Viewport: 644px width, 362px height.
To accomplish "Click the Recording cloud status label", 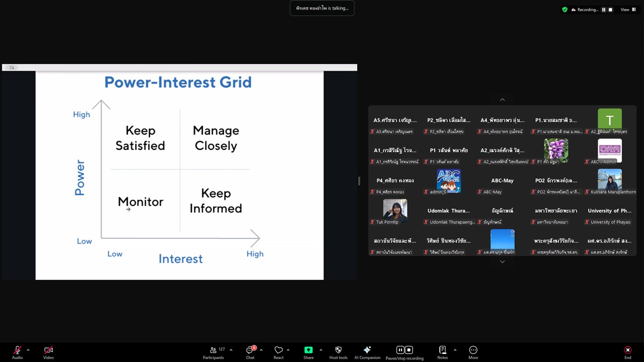I will (585, 10).
